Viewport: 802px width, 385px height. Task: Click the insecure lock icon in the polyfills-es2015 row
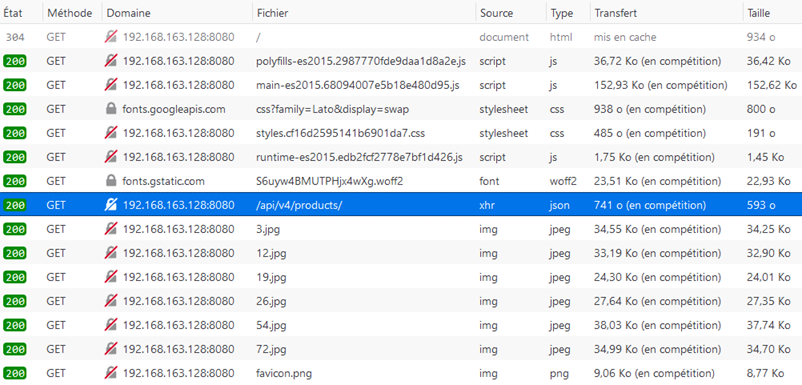111,61
